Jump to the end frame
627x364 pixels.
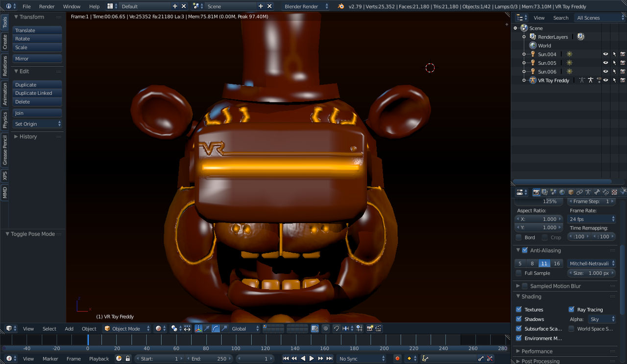point(329,359)
